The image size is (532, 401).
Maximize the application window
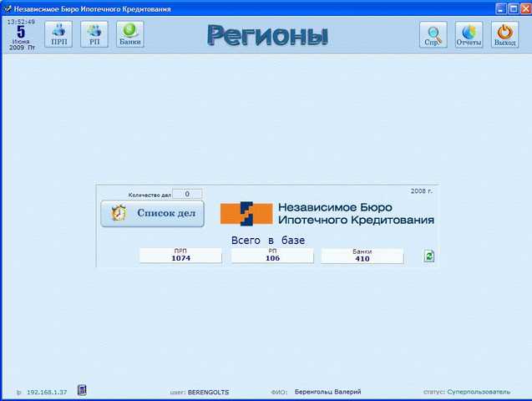[x=514, y=9]
